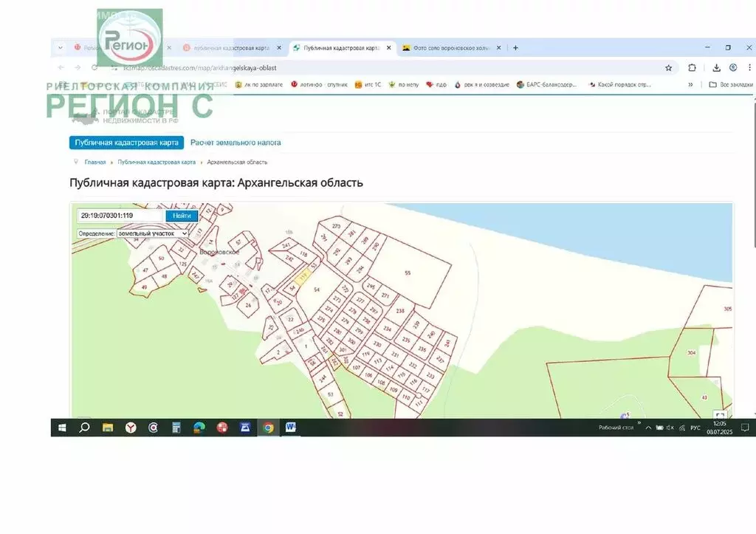
Task: Open a new browser tab
Action: (x=515, y=48)
